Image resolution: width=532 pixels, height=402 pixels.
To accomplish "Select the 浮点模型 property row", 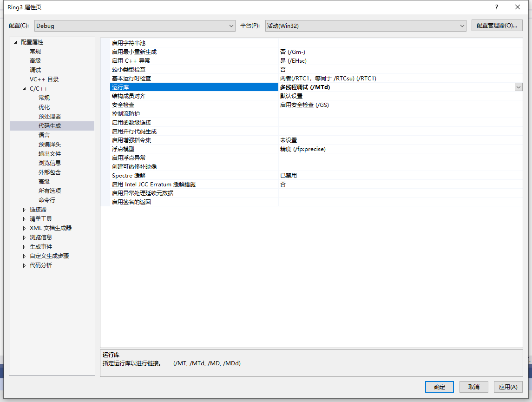I will pos(123,149).
